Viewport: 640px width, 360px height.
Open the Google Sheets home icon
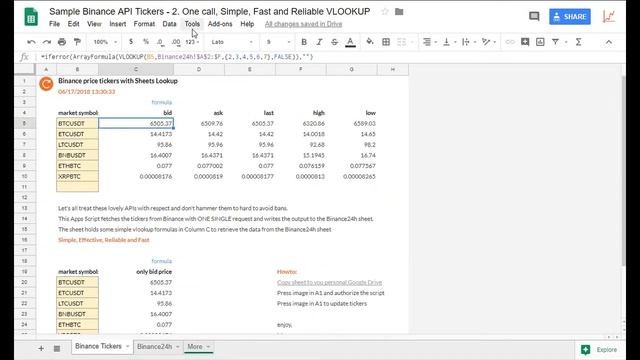[31, 17]
